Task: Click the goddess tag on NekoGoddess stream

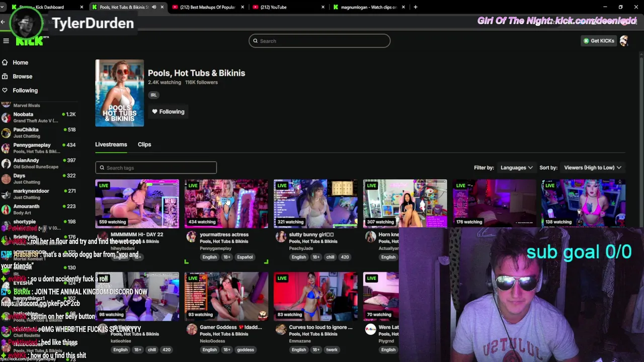Action: pos(246,350)
